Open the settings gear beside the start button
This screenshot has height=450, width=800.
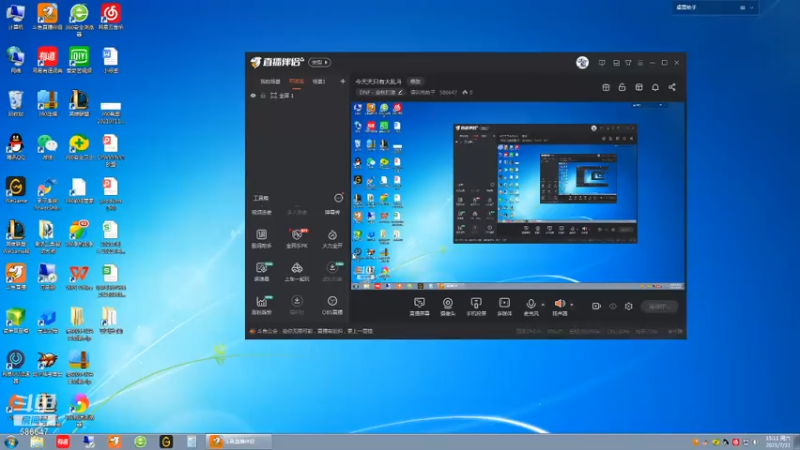click(629, 306)
